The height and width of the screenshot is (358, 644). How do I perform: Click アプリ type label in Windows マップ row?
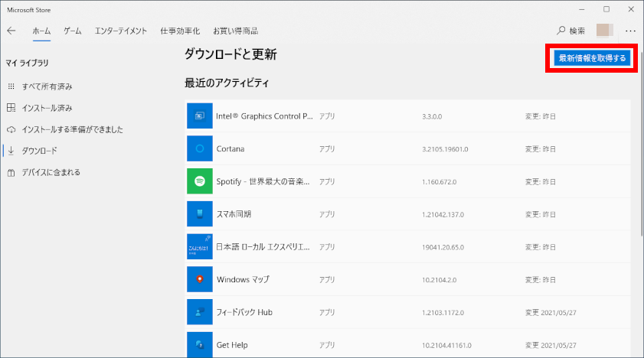327,280
